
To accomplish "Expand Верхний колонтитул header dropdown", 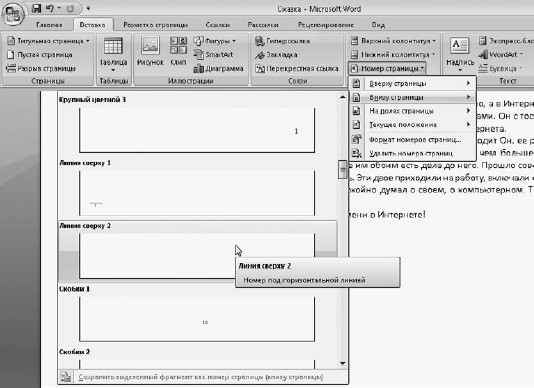I will click(393, 41).
